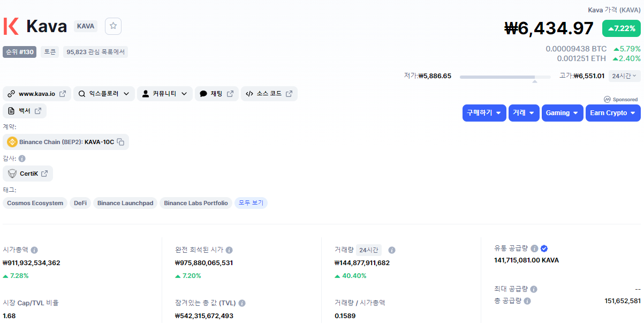Click the Binance Chain (BEP2) contract chip

point(66,142)
